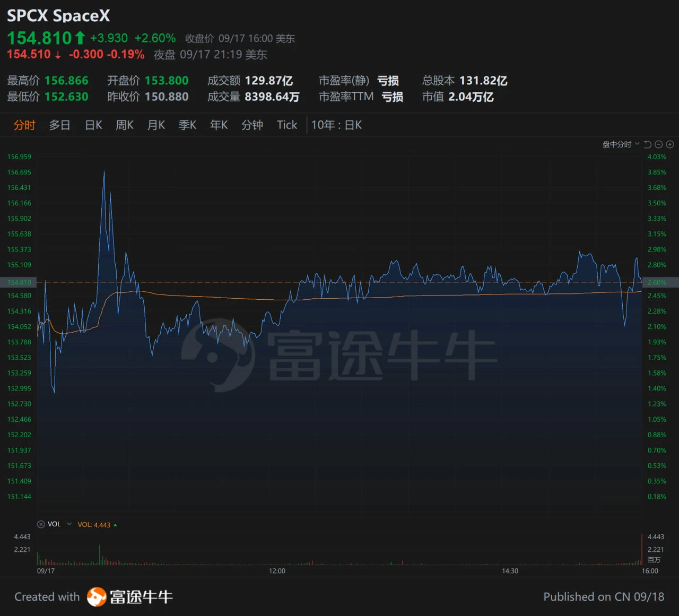Click the price change +3.930
The height and width of the screenshot is (616, 679).
[109, 38]
